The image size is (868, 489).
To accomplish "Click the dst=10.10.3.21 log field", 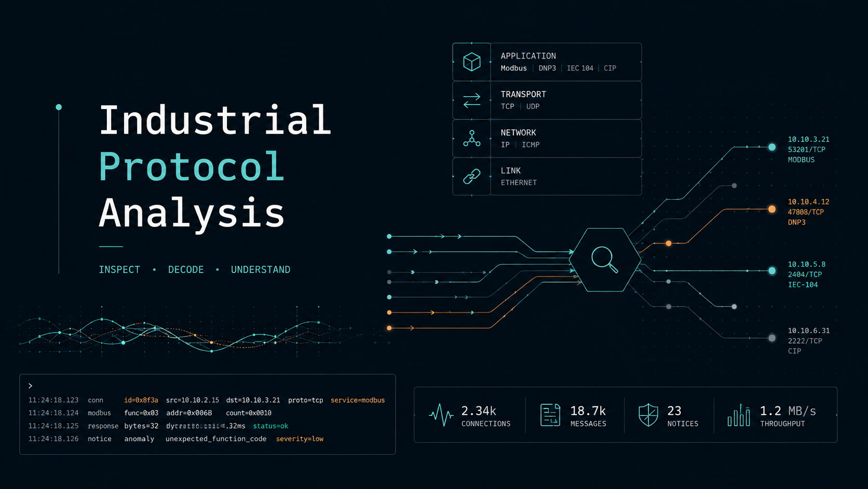I will [253, 400].
